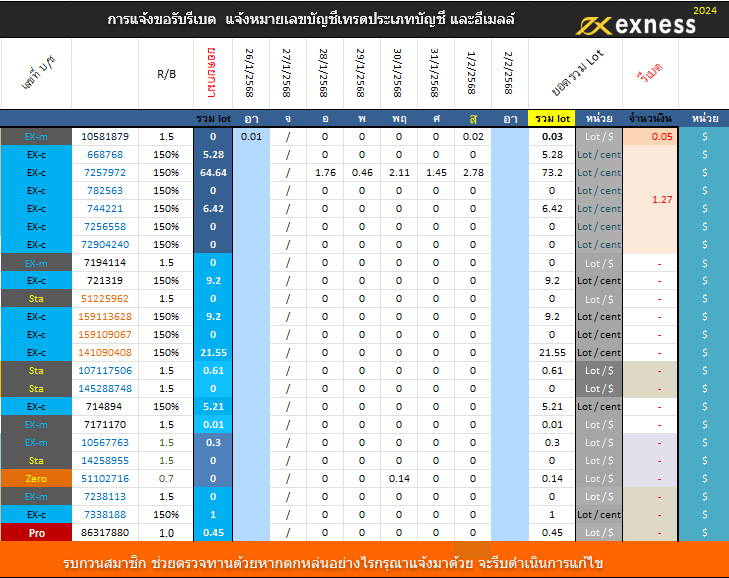This screenshot has width=729, height=578.
Task: Select account number 668768
Action: tap(105, 154)
